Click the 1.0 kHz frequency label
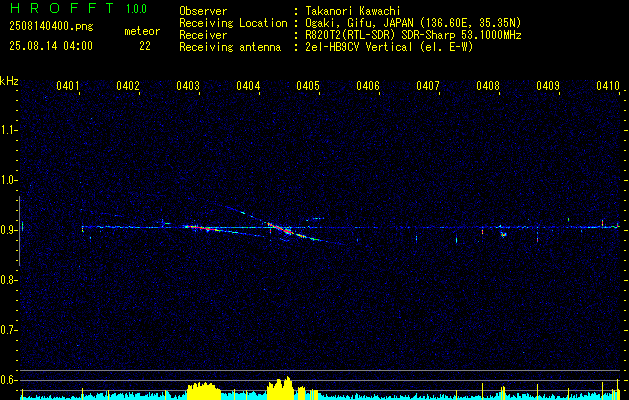629x400 pixels. (x=9, y=180)
